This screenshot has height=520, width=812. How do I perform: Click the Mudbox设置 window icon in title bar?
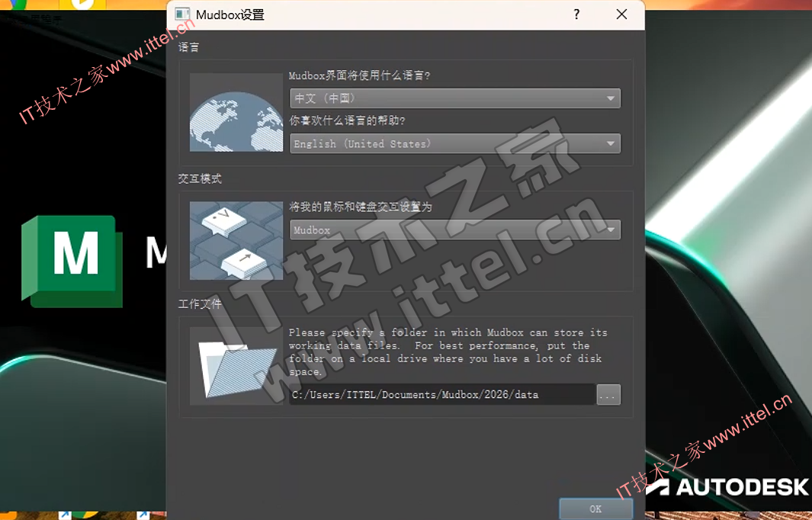pos(182,14)
